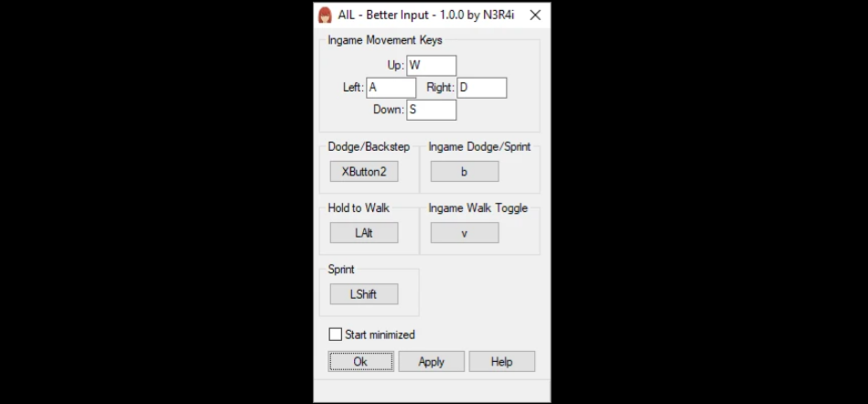This screenshot has height=404, width=868.
Task: Focus the Right key field containing D
Action: pos(482,88)
